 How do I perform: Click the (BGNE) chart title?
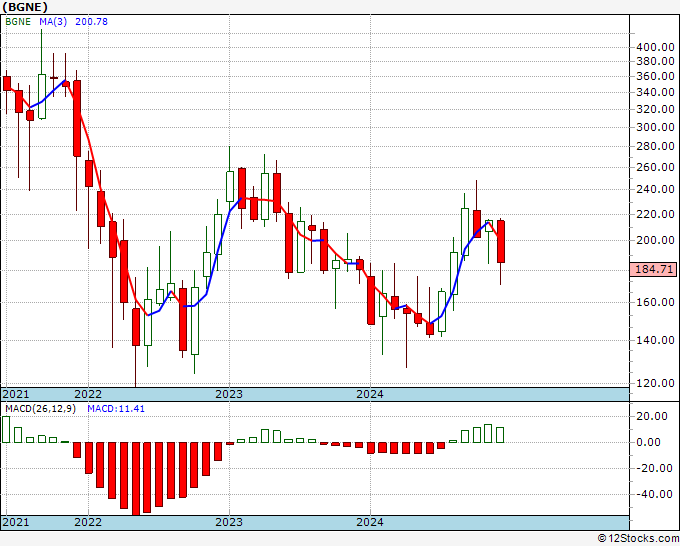(x=25, y=7)
